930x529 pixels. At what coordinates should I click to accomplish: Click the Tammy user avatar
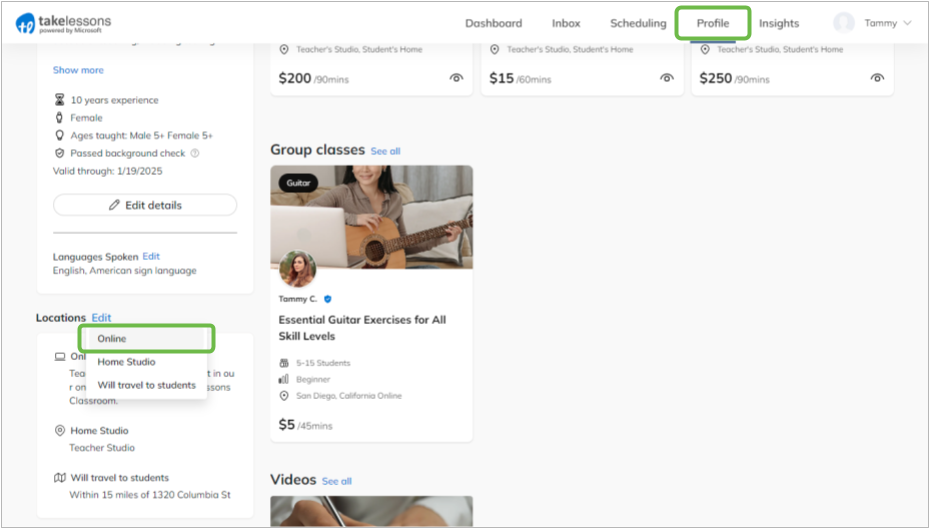tap(844, 23)
